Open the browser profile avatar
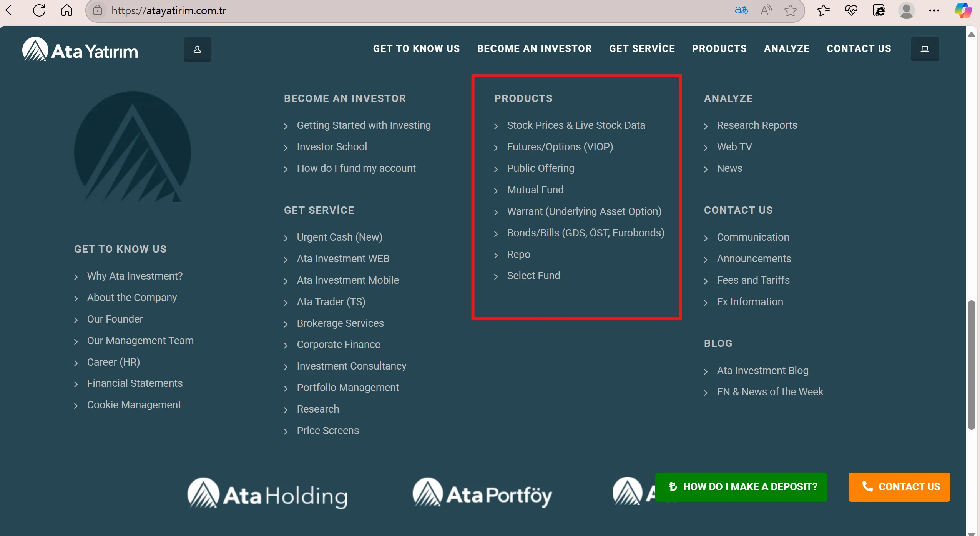Viewport: 980px width, 536px height. pos(906,10)
